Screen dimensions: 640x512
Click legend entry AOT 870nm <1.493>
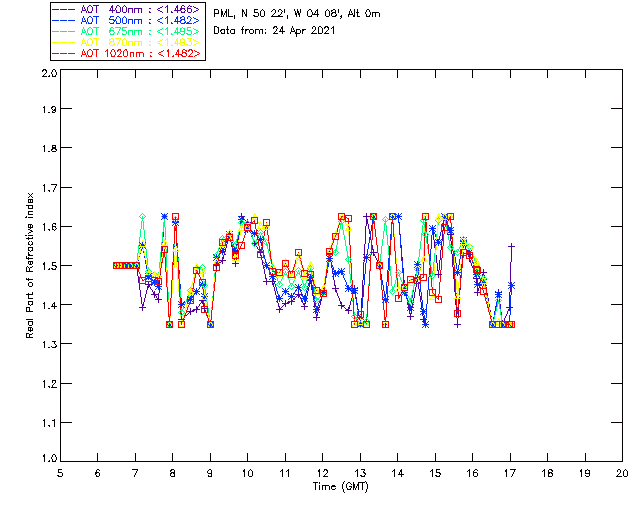(127, 42)
